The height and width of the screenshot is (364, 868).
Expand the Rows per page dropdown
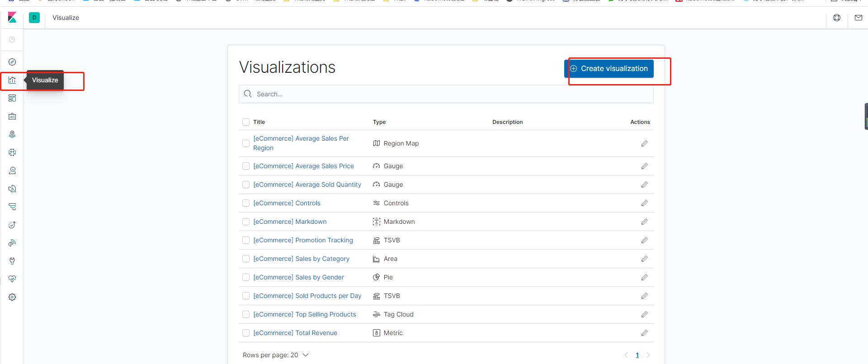click(275, 355)
